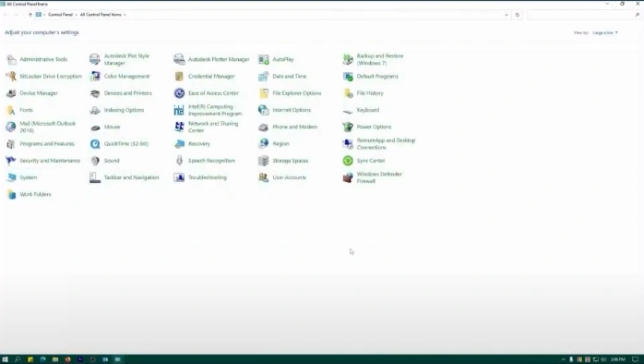Click the Phone and Modem link
Viewport: 644px width, 364px height.
click(x=295, y=127)
